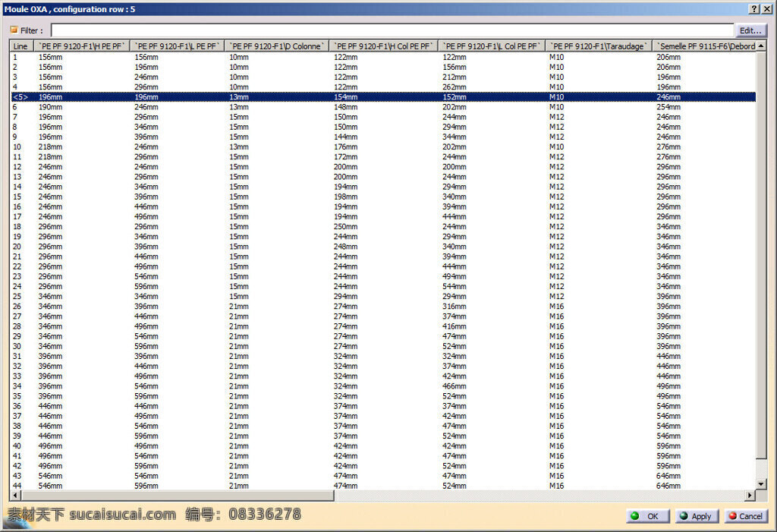Click the 212mm cell in line 3

[455, 77]
